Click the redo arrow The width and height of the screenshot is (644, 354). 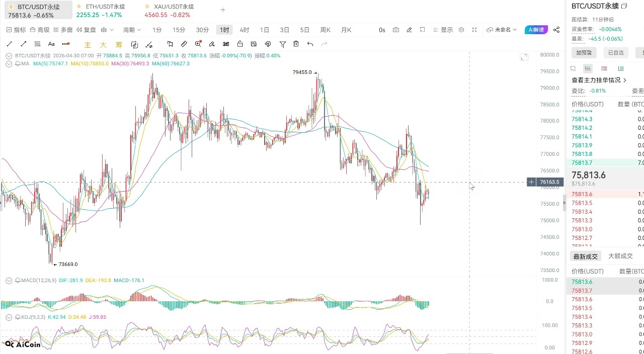coord(325,44)
